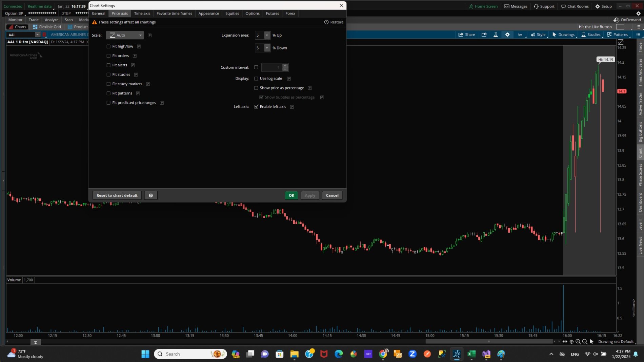
Task: Switch to the Time axis tab
Action: tap(142, 14)
